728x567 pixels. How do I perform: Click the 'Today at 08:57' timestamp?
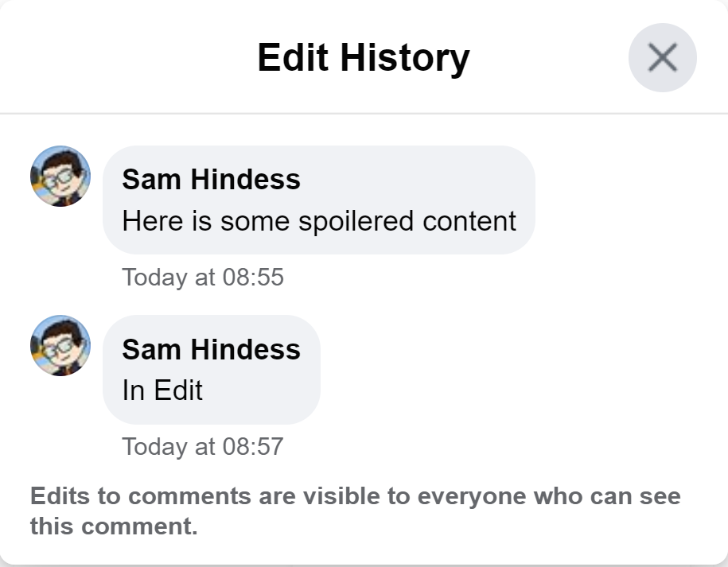203,446
